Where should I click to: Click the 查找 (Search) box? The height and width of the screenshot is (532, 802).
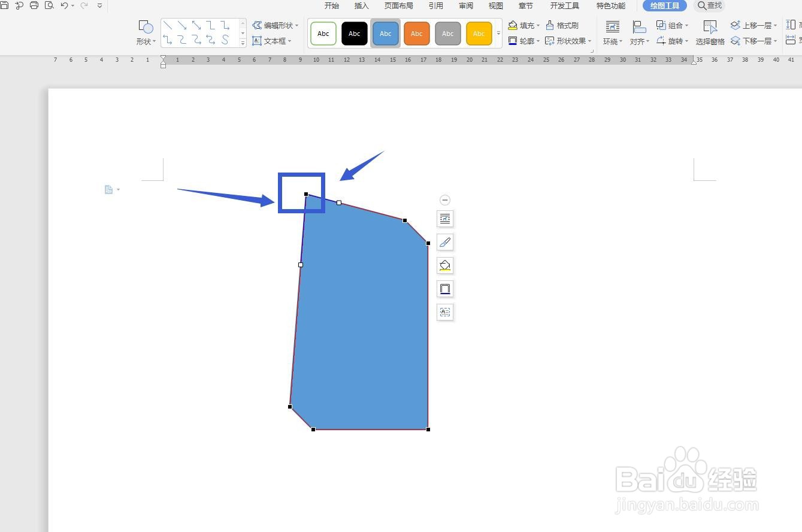(x=710, y=6)
